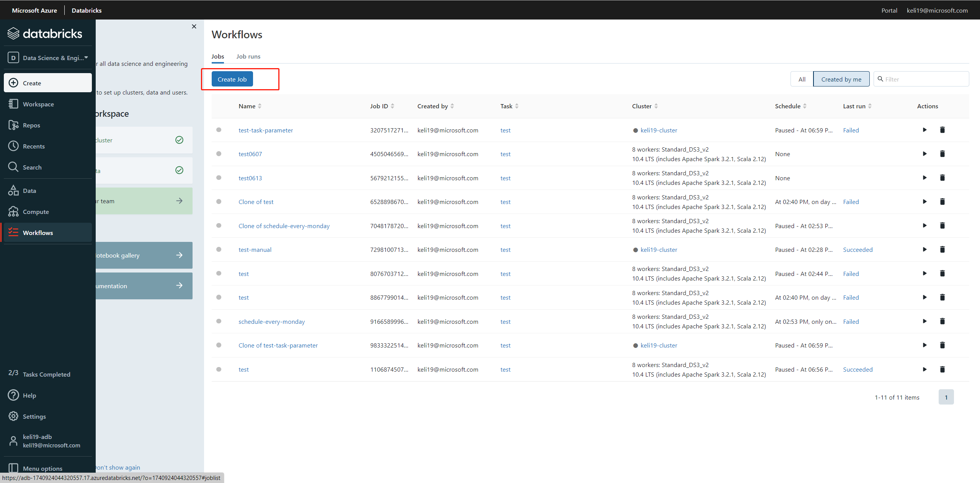Select the circle next to test0613 job
The image size is (980, 483).
click(x=219, y=178)
